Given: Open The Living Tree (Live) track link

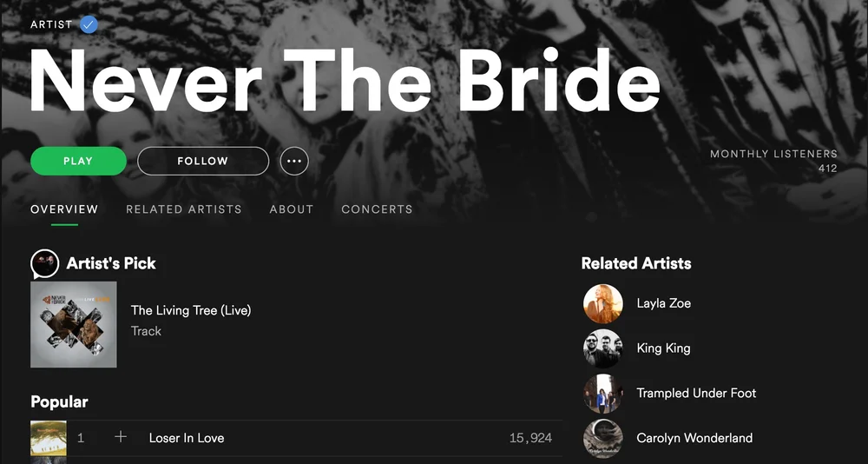Looking at the screenshot, I should click(x=191, y=310).
